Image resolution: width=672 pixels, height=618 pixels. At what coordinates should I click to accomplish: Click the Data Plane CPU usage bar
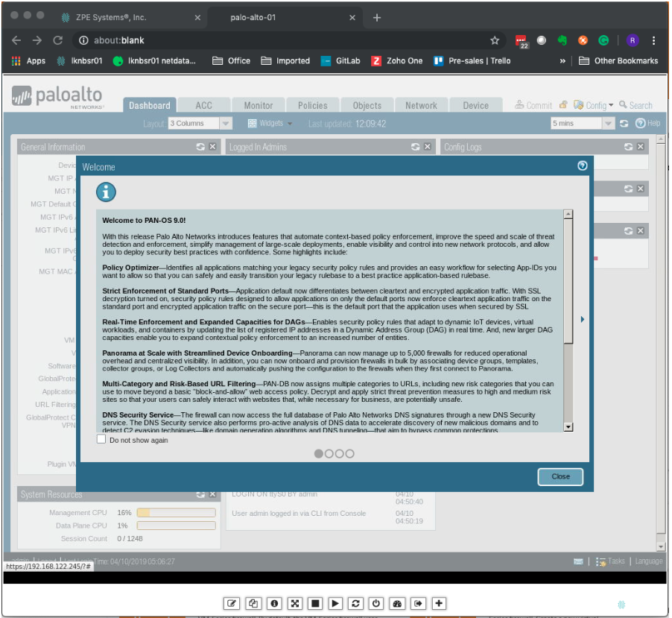point(176,526)
